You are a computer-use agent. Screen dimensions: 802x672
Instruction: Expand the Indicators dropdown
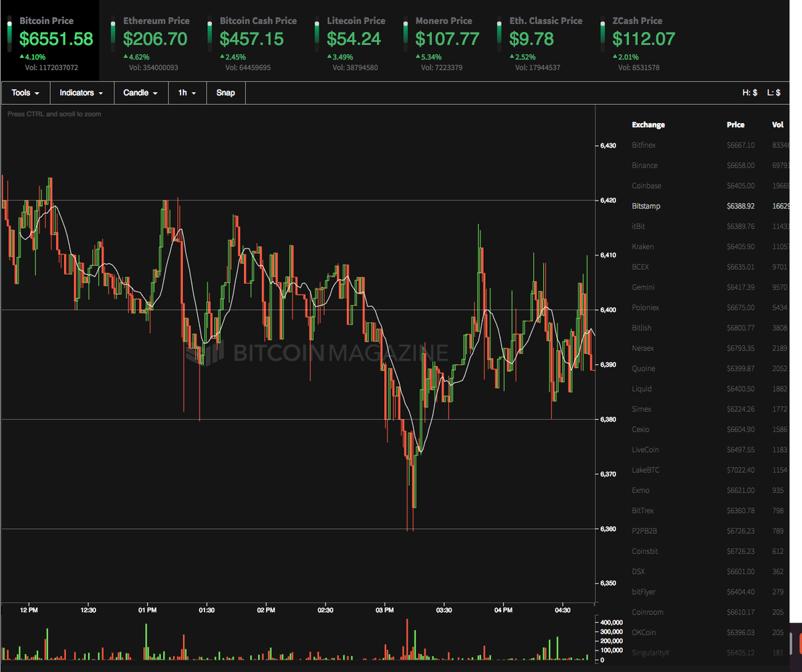click(x=82, y=93)
